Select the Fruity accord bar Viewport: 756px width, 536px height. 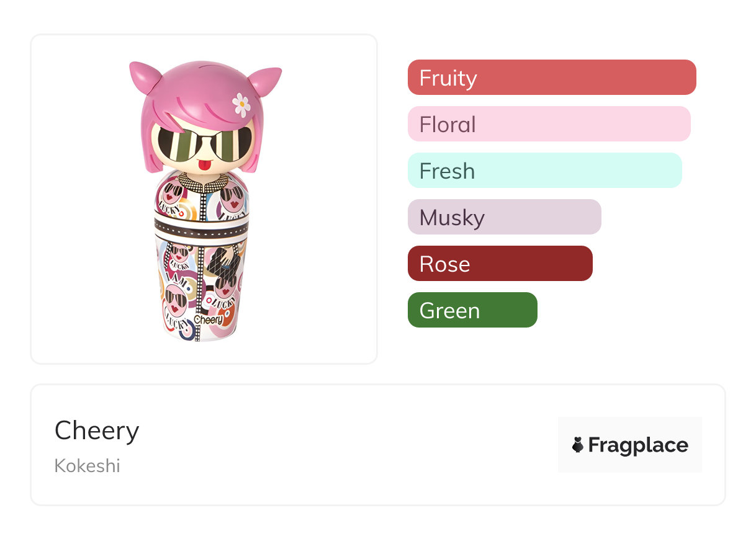coord(551,78)
